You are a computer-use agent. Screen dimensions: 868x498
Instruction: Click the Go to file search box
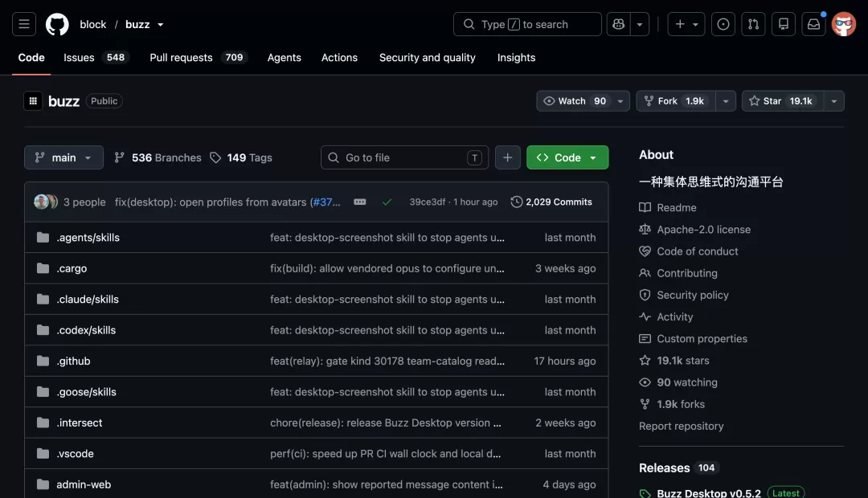click(404, 157)
